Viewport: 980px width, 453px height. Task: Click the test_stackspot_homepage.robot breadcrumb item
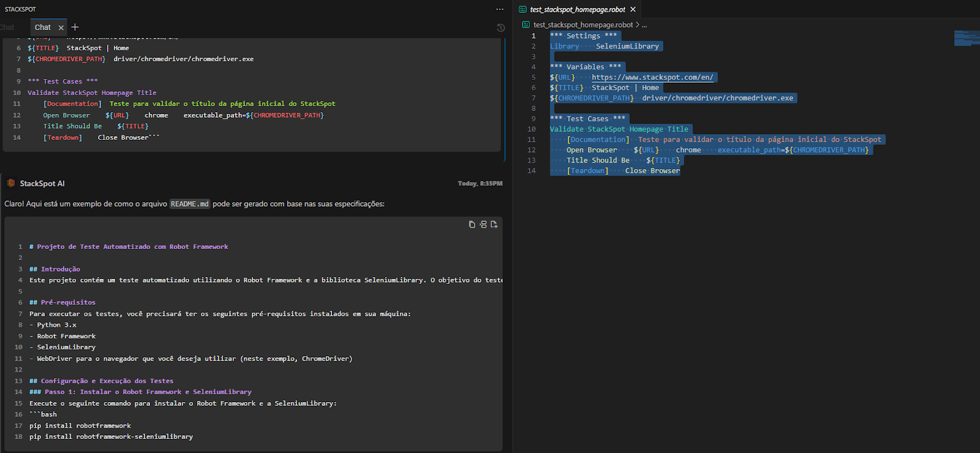[583, 25]
